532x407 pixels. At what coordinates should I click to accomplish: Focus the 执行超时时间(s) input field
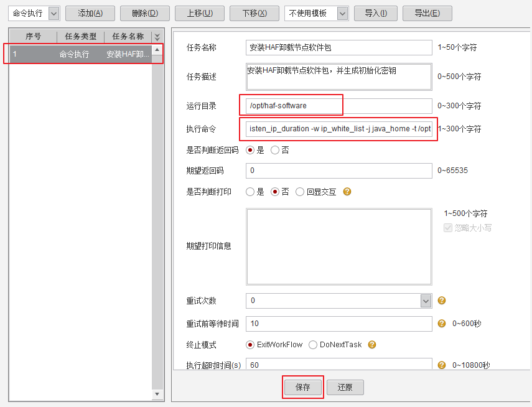pyautogui.click(x=339, y=364)
